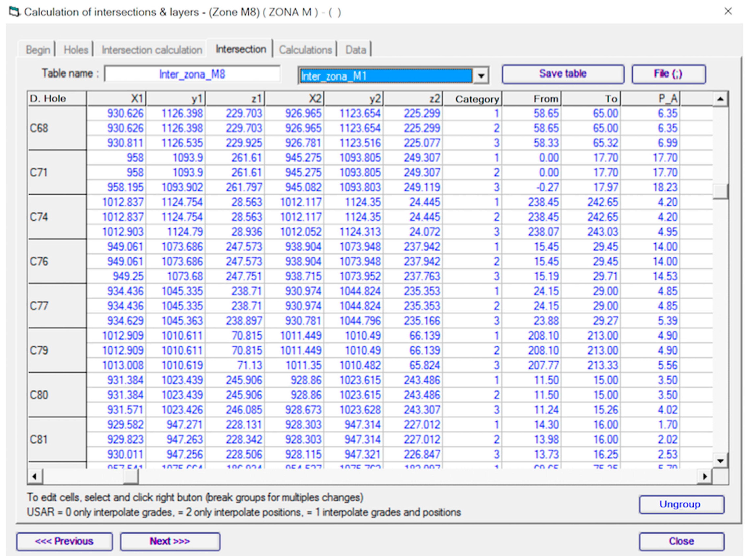Select the Inter_zona_M1 combo box field
This screenshot has width=749, height=560.
386,76
